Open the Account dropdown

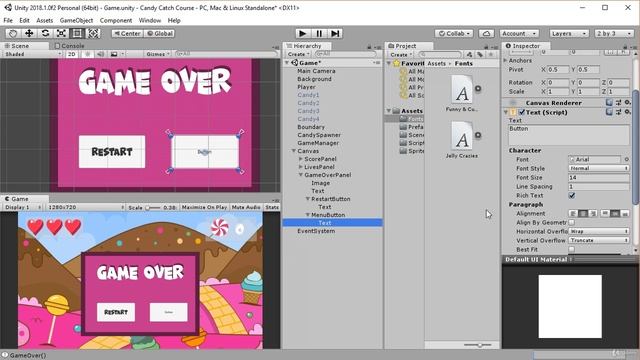coord(519,33)
